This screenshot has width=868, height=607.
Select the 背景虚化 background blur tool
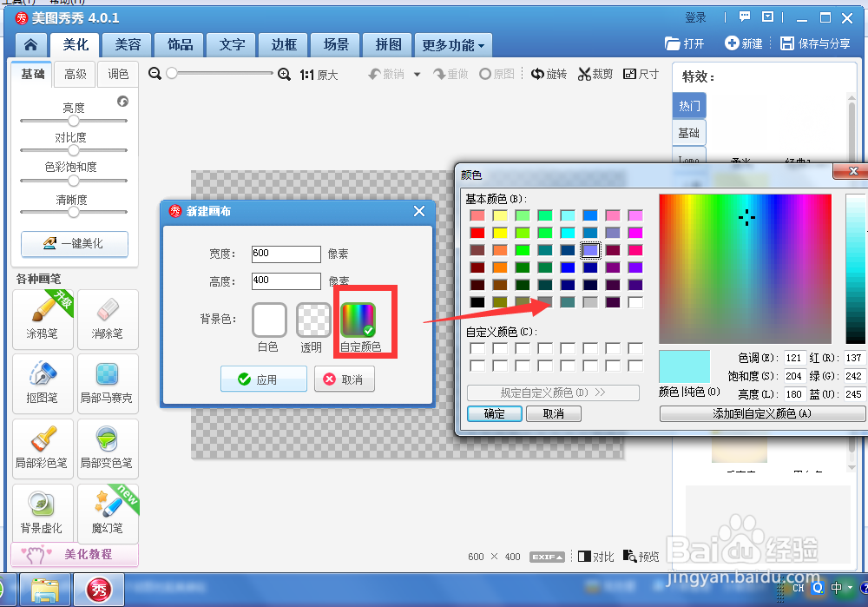tap(43, 513)
